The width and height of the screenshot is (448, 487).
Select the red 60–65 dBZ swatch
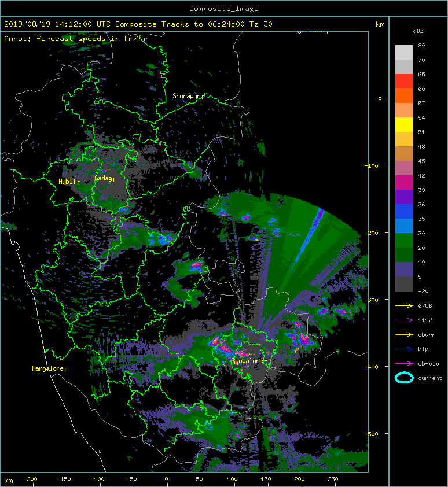click(x=404, y=82)
